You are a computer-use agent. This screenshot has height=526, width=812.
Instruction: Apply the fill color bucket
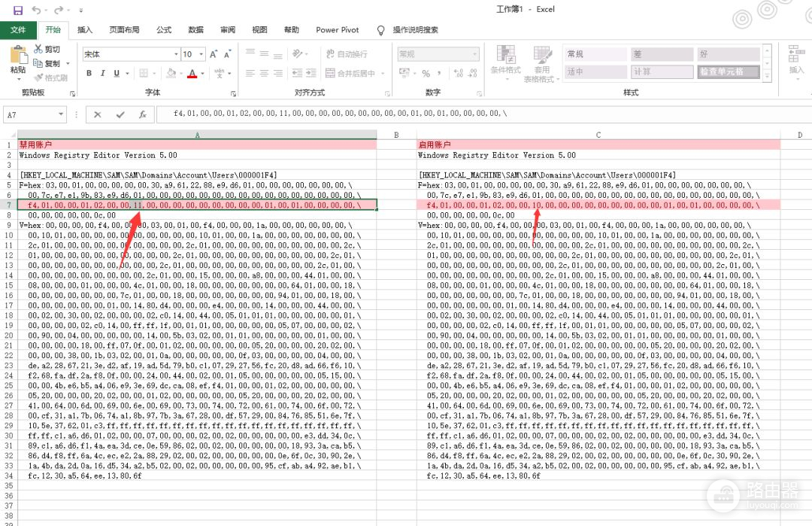[x=171, y=73]
